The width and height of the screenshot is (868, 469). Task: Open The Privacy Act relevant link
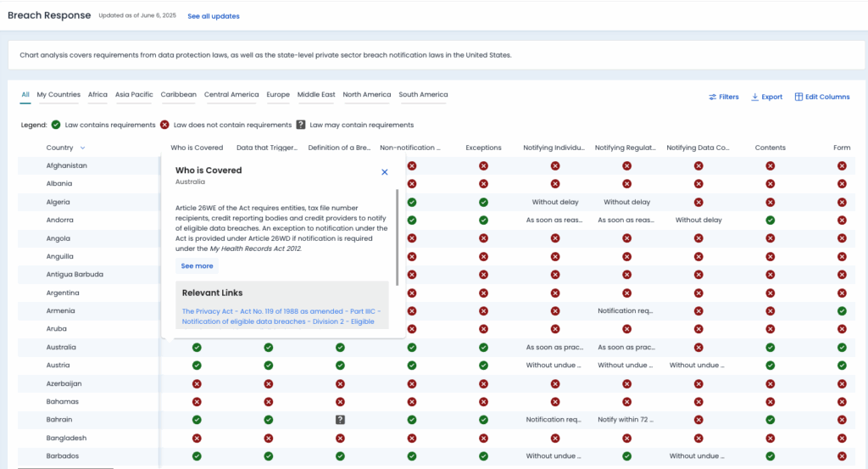tap(281, 316)
